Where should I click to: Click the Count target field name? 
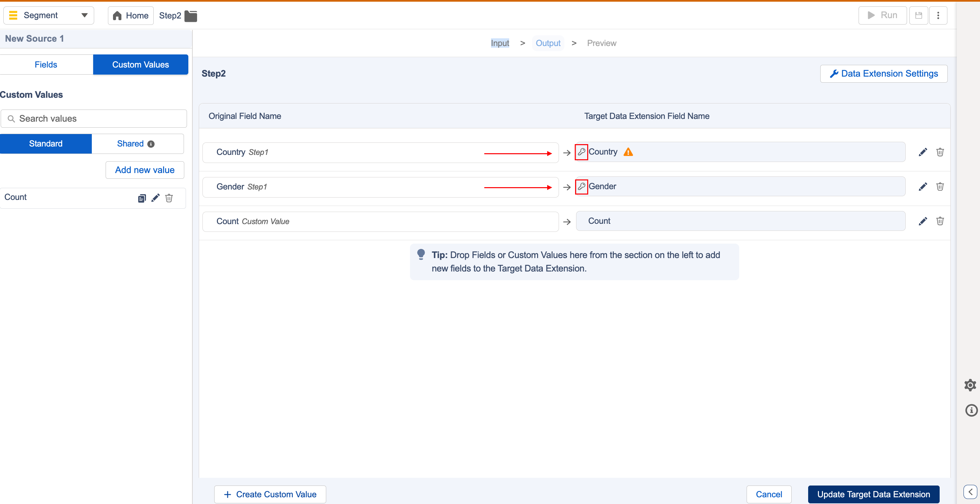[599, 221]
